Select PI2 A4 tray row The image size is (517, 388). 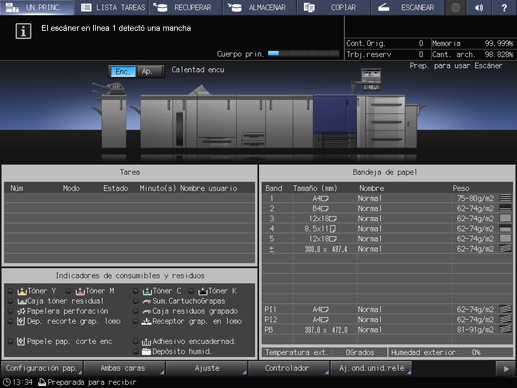click(x=387, y=319)
